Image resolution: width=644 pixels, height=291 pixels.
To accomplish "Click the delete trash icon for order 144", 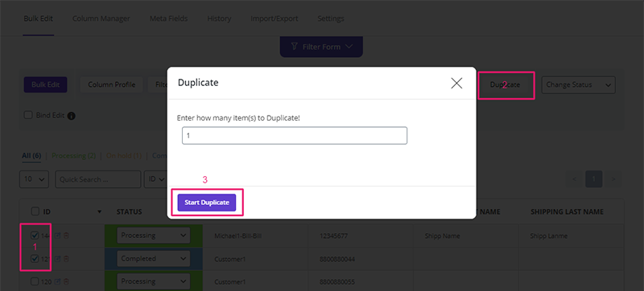I will pos(66,236).
